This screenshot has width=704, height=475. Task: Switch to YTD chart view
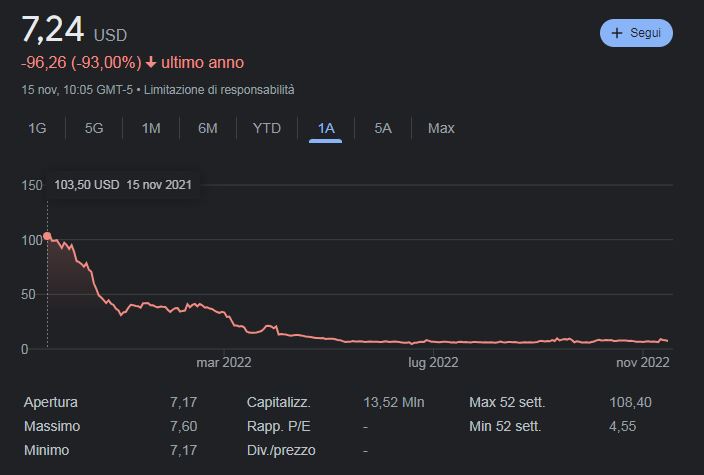(267, 128)
